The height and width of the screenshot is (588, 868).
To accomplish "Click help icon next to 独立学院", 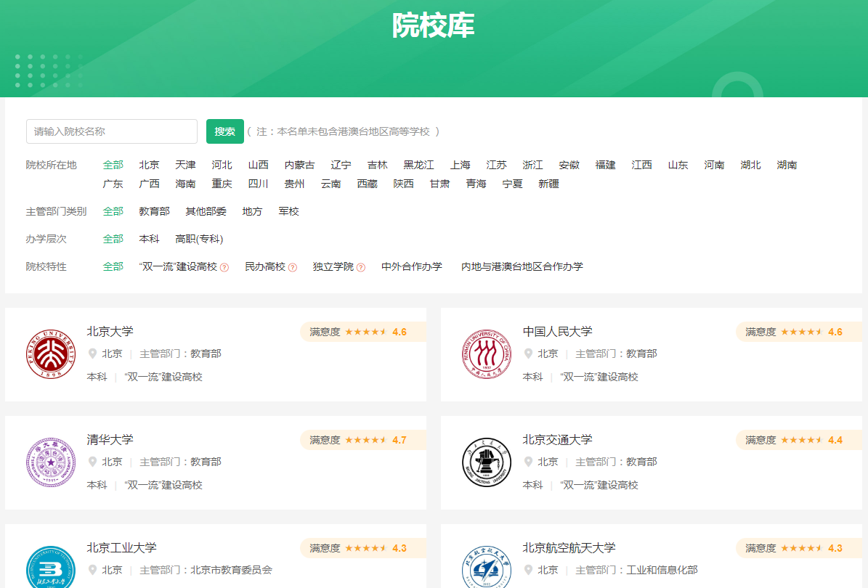I will pos(361,268).
